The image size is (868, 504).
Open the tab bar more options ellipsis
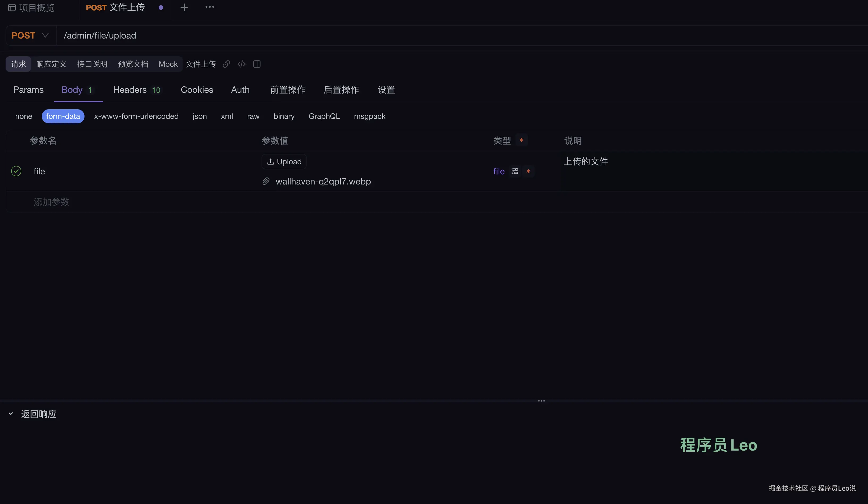coord(209,7)
